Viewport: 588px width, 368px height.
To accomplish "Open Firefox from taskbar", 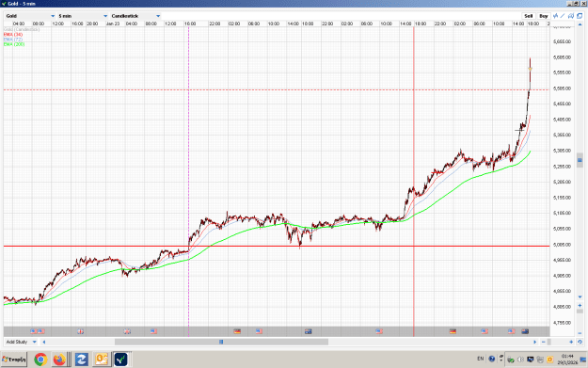I will [x=59, y=360].
